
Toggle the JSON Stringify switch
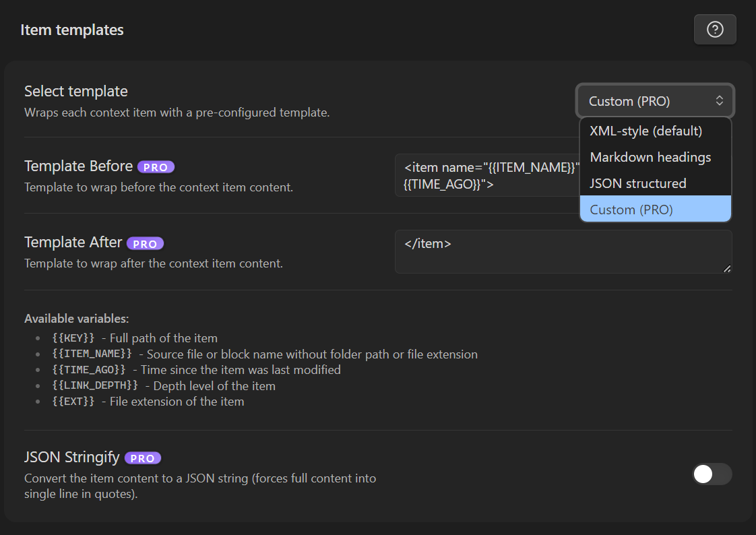(x=712, y=474)
